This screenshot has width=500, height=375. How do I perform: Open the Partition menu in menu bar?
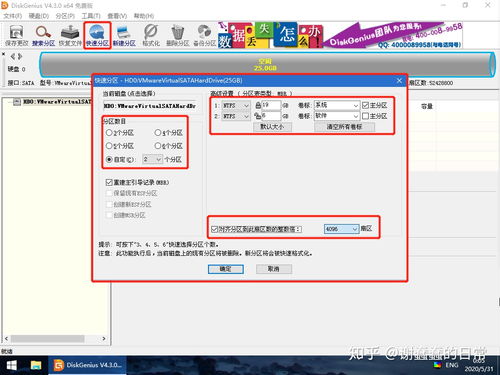pos(65,16)
